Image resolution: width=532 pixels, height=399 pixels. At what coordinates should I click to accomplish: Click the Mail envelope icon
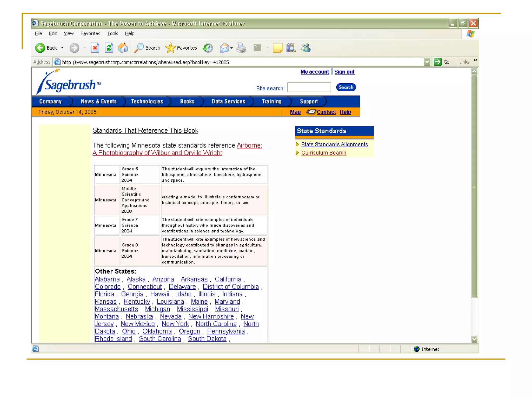224,48
